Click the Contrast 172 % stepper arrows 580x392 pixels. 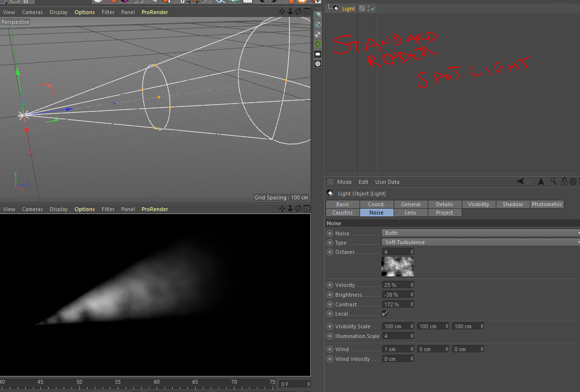pyautogui.click(x=412, y=304)
